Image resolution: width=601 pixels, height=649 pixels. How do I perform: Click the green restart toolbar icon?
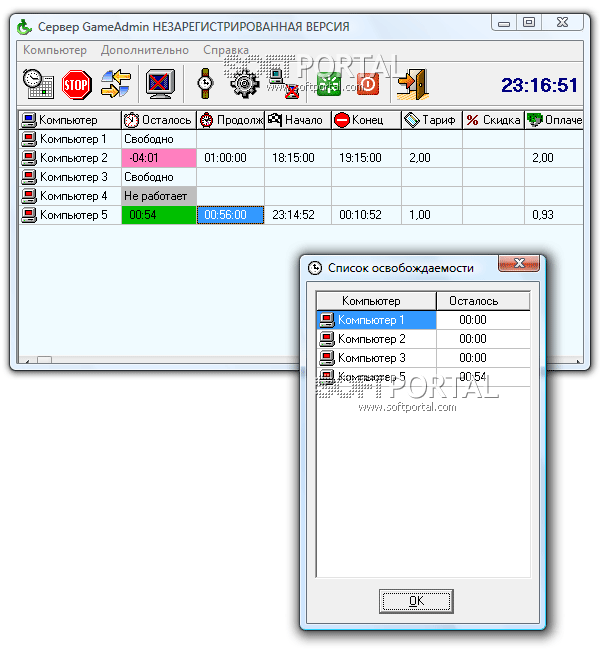coord(329,84)
